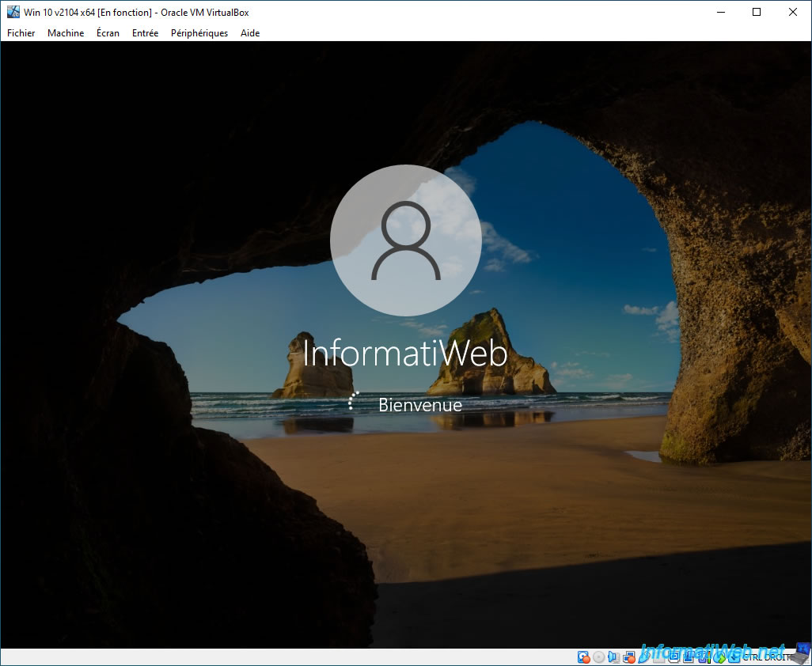Screen dimensions: 812x666
Task: Click the keyboard capture arrow icon
Action: pos(734,657)
